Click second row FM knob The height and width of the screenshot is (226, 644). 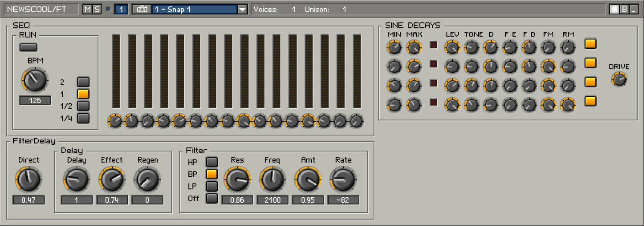(549, 67)
